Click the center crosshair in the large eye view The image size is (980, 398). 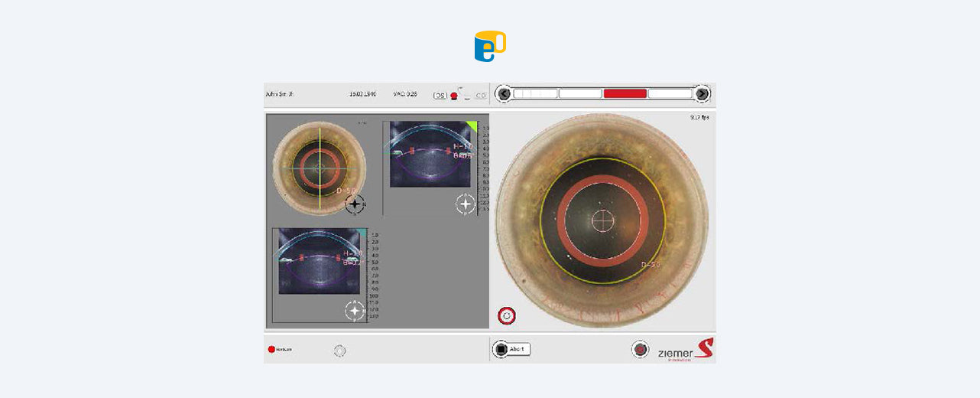[602, 220]
